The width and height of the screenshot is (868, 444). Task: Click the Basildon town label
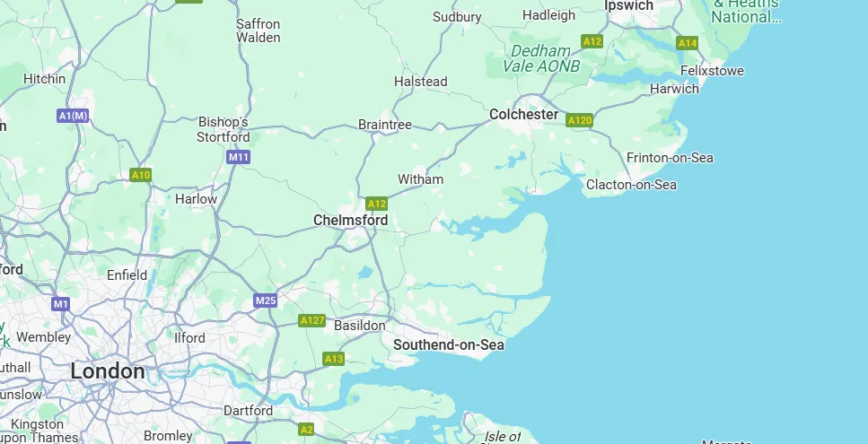359,326
